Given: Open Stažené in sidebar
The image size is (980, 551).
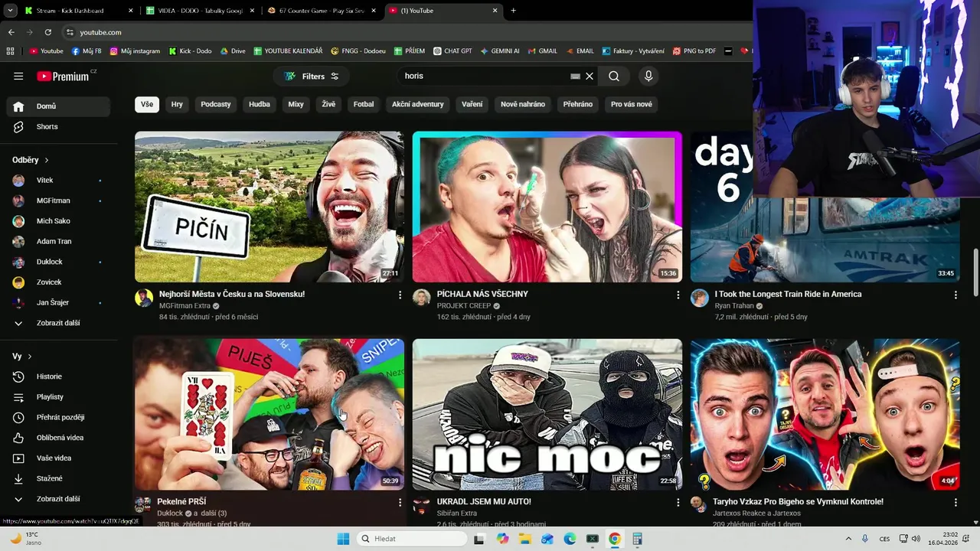Looking at the screenshot, I should point(58,478).
